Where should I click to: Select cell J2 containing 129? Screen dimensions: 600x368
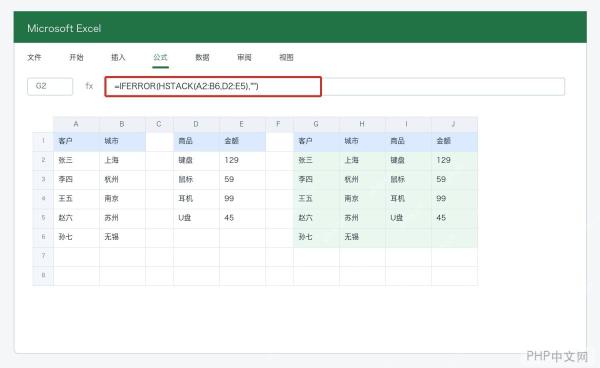[454, 160]
